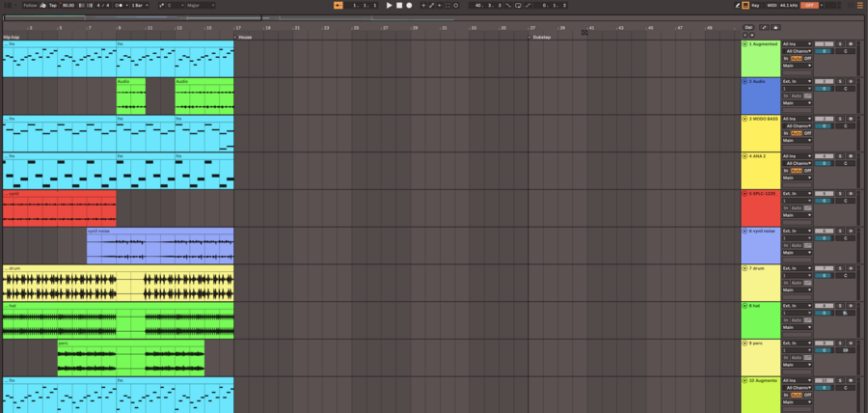Click the re-enable automation arrow icon
Screen dimensions: 868x413
440,6
